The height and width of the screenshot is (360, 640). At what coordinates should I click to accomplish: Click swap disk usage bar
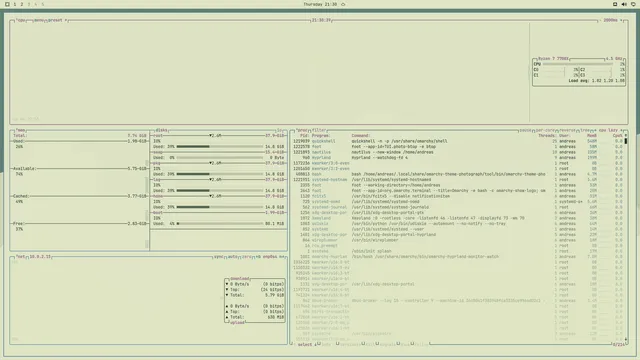[220, 158]
